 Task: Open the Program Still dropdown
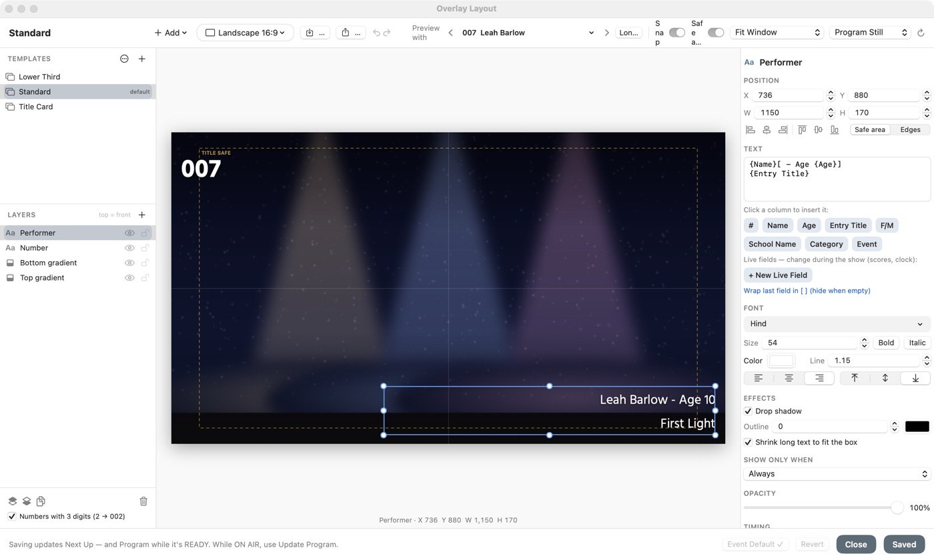pos(870,33)
